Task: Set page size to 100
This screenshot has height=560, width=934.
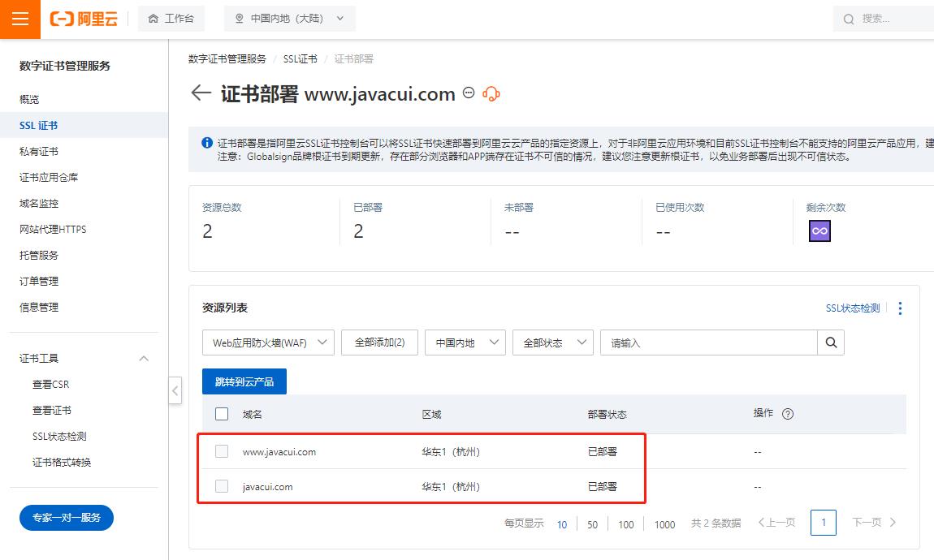Action: pos(626,524)
